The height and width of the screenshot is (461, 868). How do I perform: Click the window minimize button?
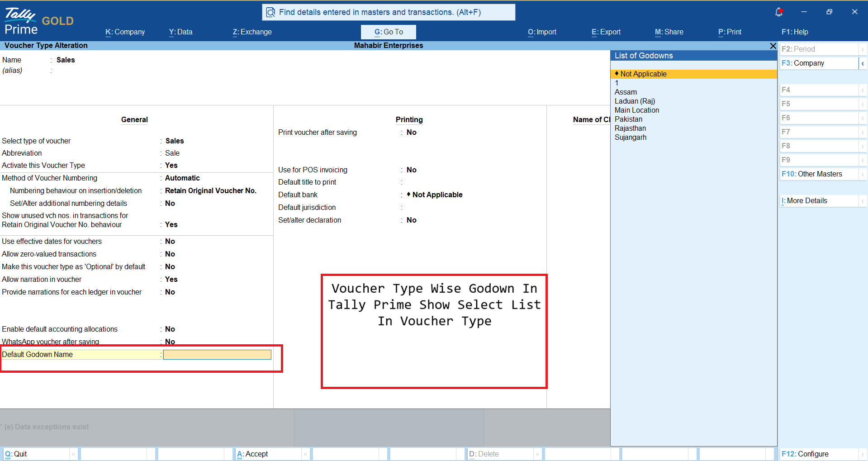pyautogui.click(x=804, y=12)
